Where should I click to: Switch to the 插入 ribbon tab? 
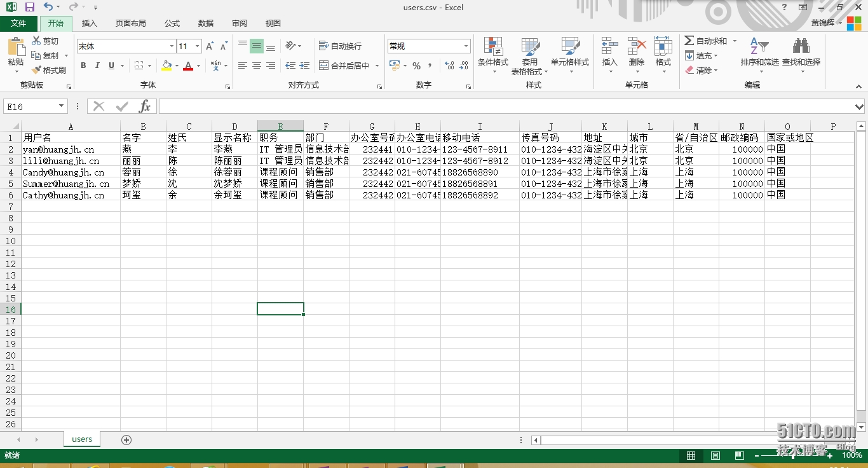89,23
